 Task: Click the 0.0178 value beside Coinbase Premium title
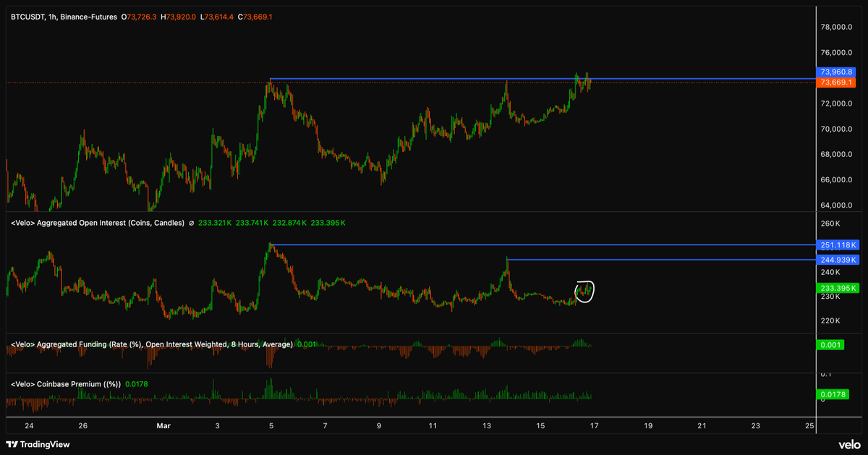(x=137, y=384)
